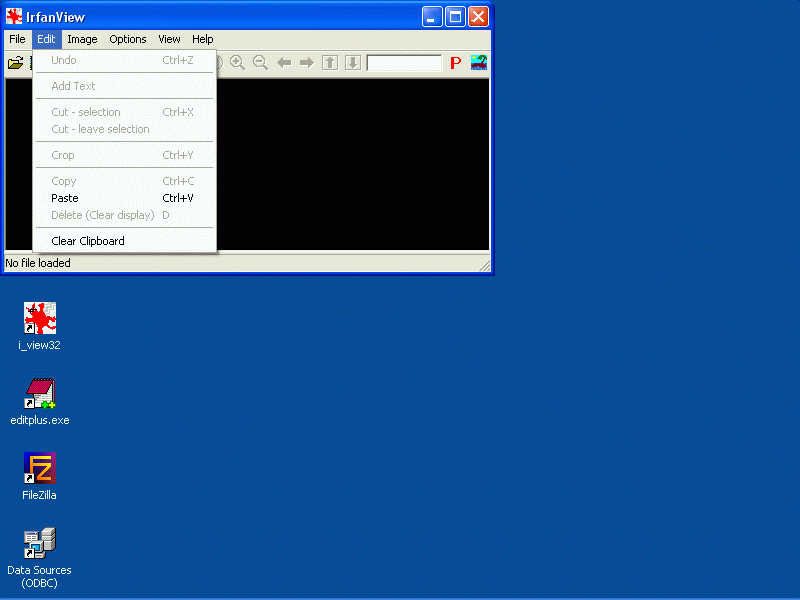Image resolution: width=800 pixels, height=600 pixels.
Task: Open the File menu
Action: [17, 39]
